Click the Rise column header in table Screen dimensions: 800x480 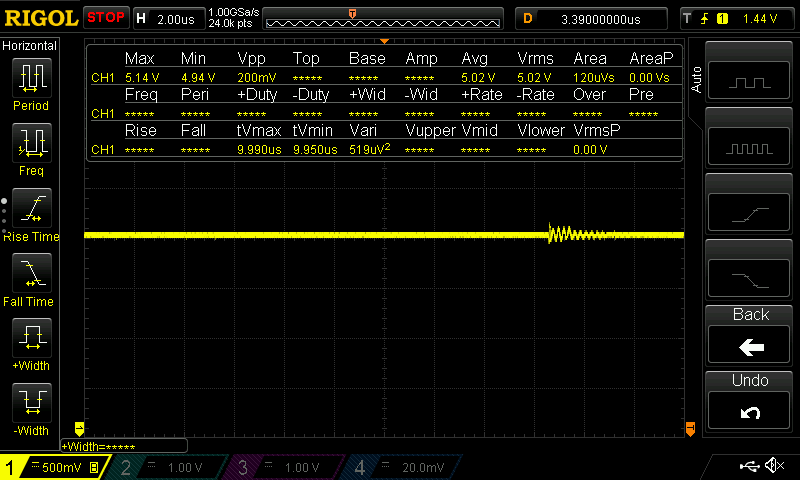[140, 131]
